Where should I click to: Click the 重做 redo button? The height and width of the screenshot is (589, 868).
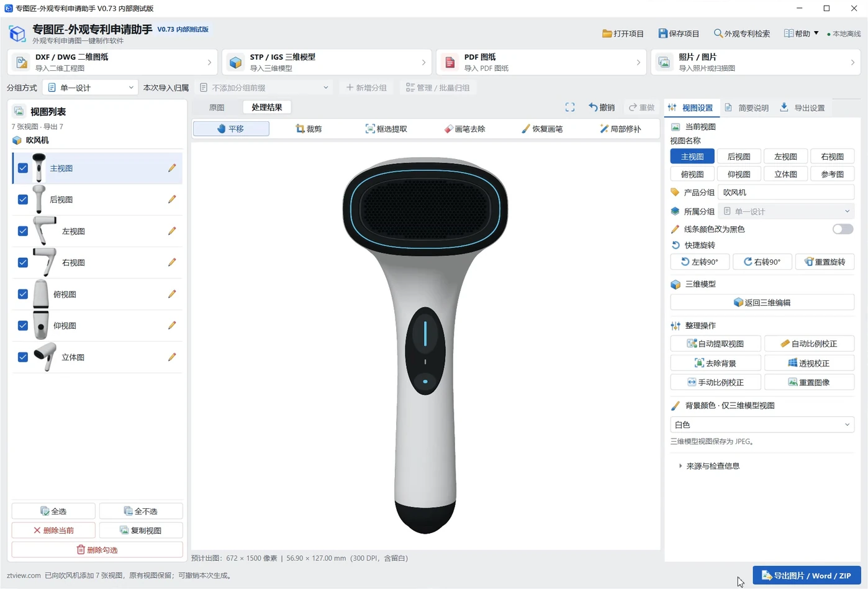tap(641, 107)
